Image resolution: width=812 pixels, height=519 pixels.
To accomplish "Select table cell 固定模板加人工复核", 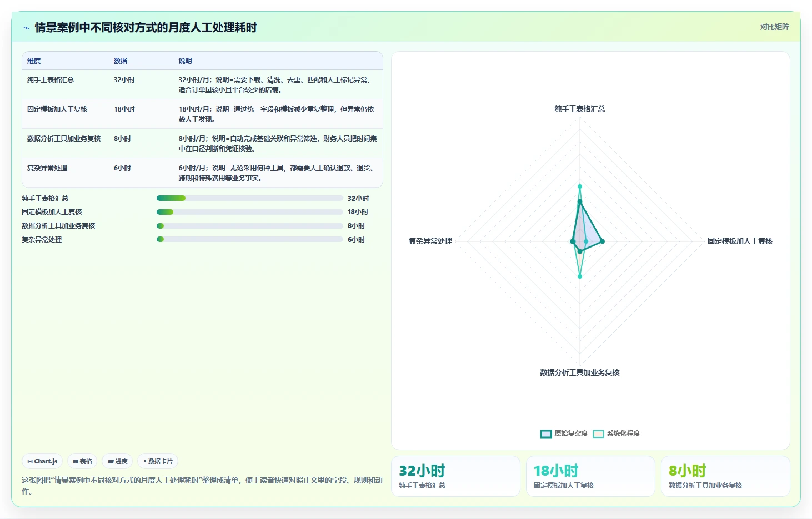I will tap(57, 109).
